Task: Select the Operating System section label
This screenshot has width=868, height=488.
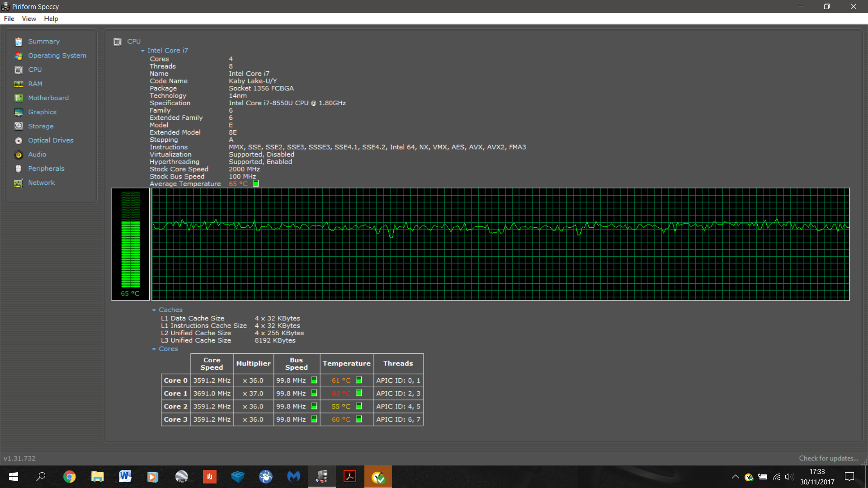Action: click(x=57, y=56)
